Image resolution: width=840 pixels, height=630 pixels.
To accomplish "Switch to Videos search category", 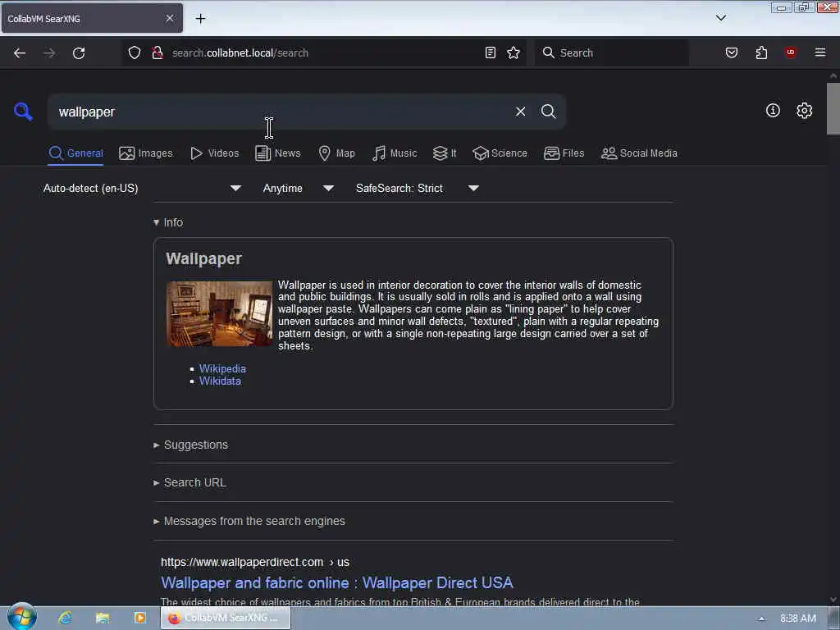I will tap(214, 153).
